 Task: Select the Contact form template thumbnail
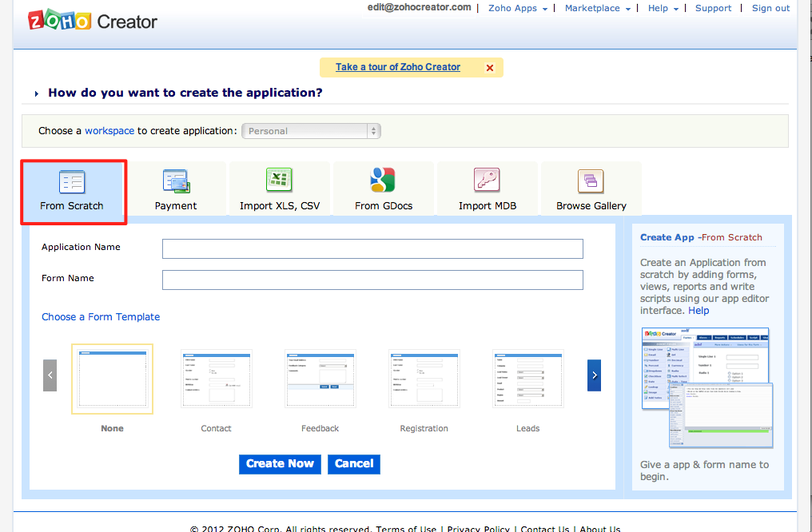point(216,379)
